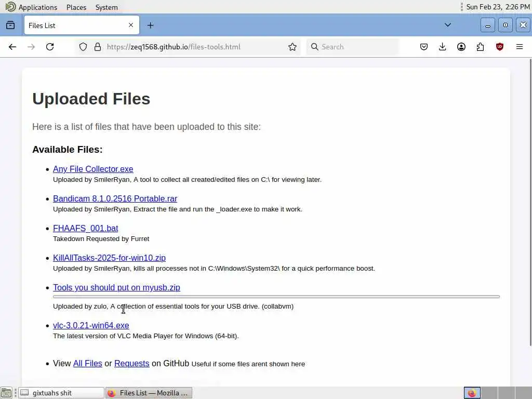The height and width of the screenshot is (399, 532).
Task: Open the Firefox View icon
Action: 10,25
